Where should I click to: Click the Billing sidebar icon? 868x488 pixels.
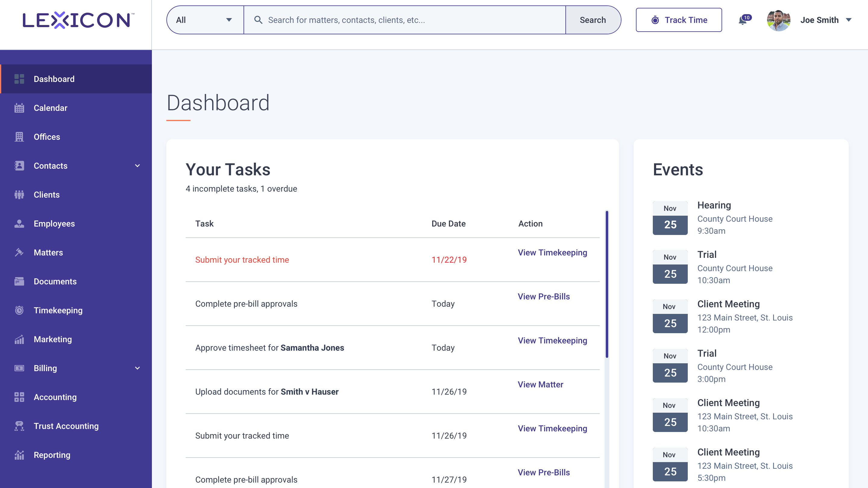[19, 368]
